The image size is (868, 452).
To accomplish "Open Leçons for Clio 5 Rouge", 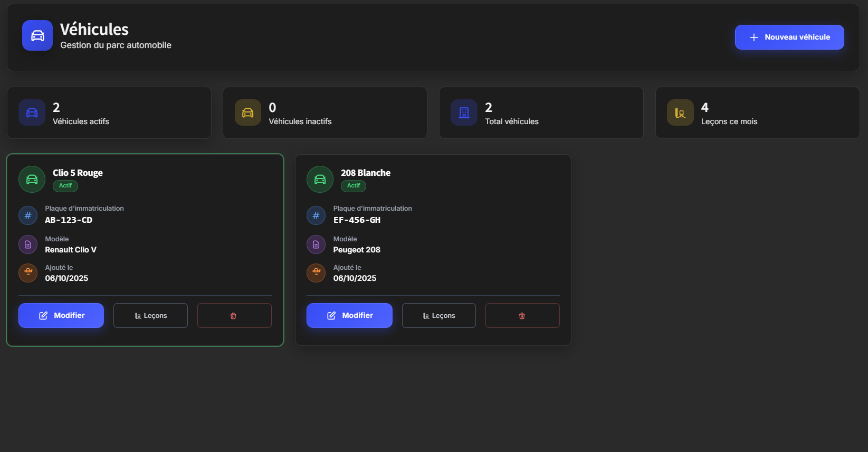I will (150, 316).
